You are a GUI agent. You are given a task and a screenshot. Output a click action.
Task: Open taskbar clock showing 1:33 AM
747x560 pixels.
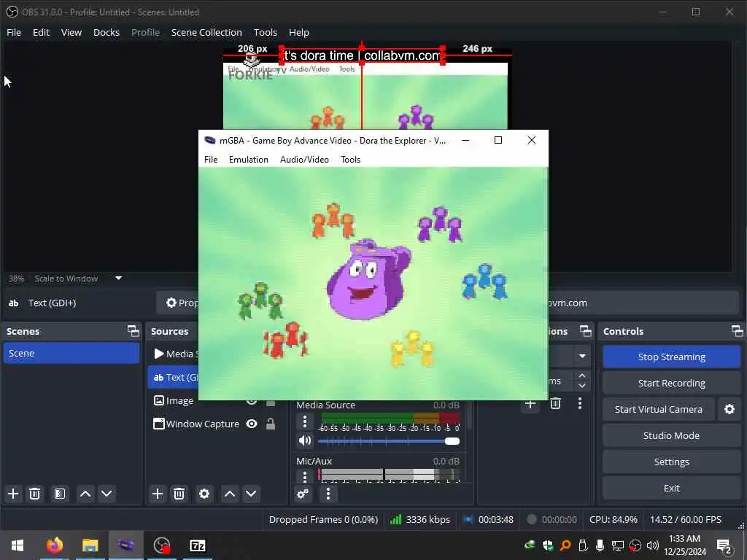pyautogui.click(x=684, y=545)
